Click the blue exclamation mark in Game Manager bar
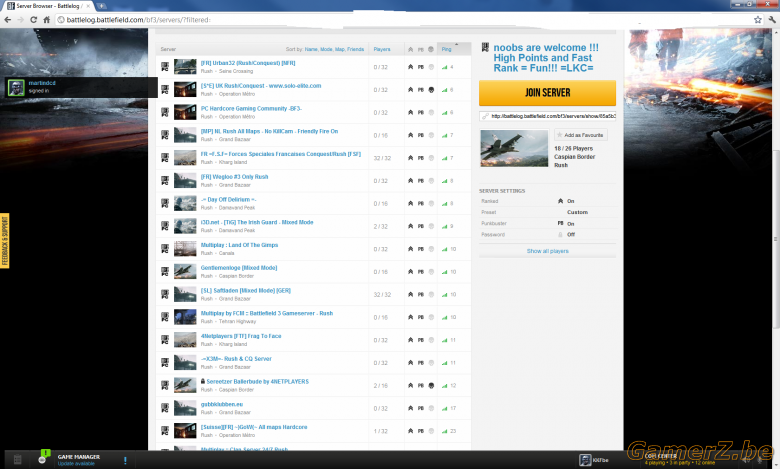 [125, 460]
